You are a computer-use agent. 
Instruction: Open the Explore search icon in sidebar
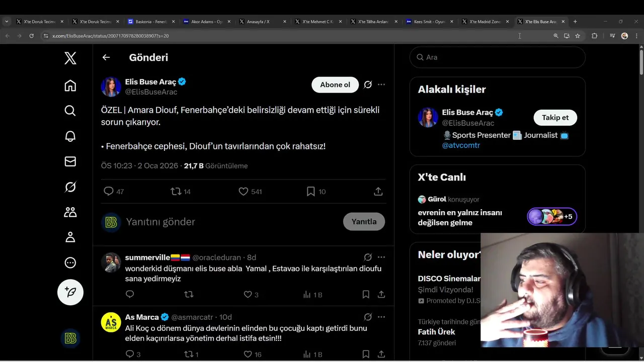[70, 111]
